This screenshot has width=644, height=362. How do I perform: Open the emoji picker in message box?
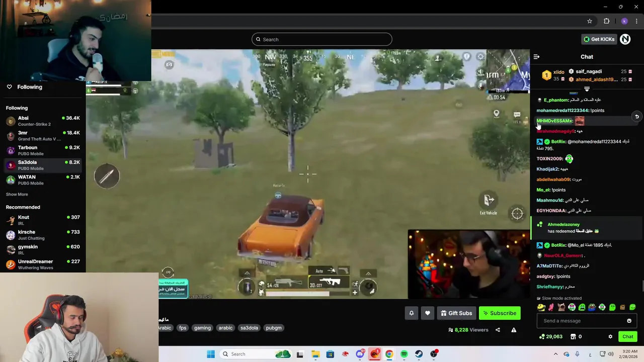click(629, 321)
